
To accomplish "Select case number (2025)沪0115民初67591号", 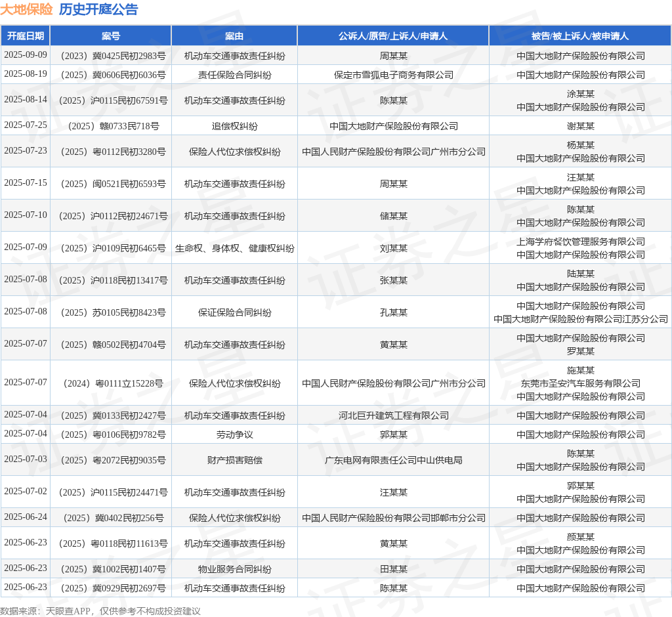I will [x=111, y=100].
